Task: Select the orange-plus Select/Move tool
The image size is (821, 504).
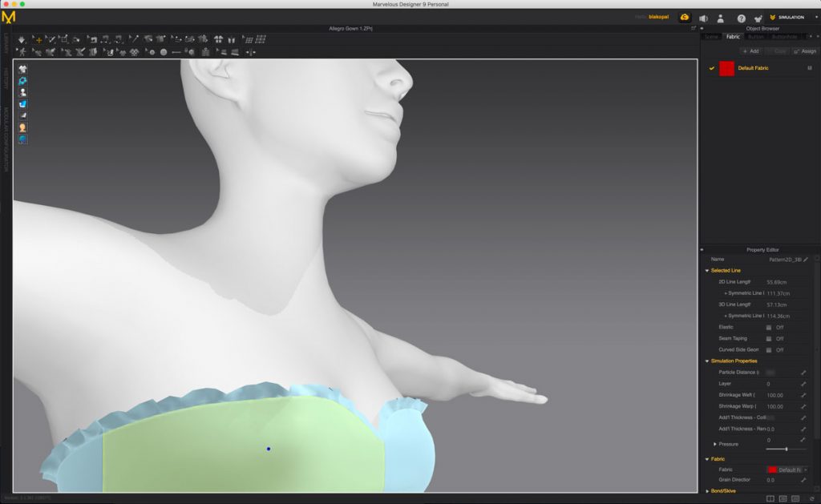Action: click(x=37, y=40)
